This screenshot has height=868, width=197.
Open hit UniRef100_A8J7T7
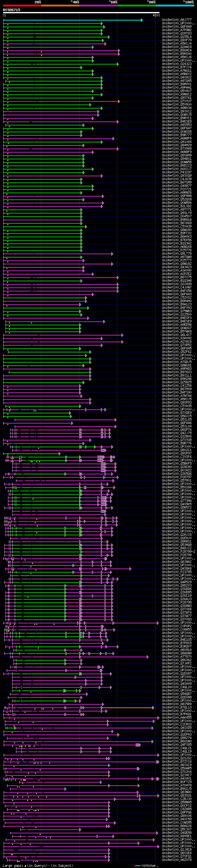pyautogui.click(x=177, y=20)
